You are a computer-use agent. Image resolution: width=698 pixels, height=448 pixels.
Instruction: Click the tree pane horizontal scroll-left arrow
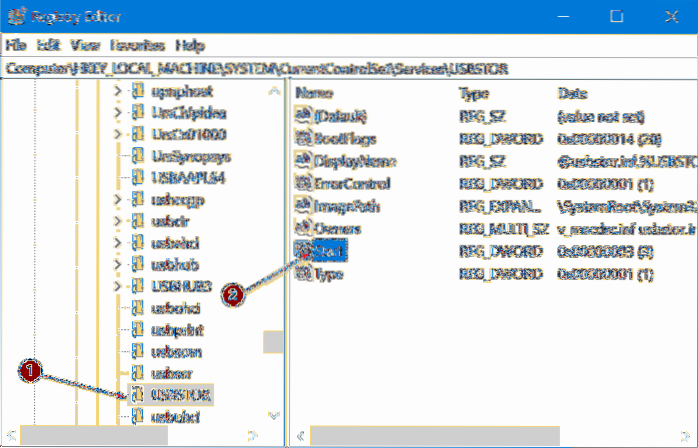pos(11,435)
